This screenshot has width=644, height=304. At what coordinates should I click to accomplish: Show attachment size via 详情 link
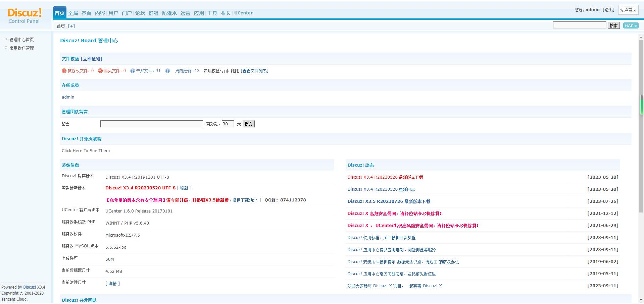tap(113, 284)
